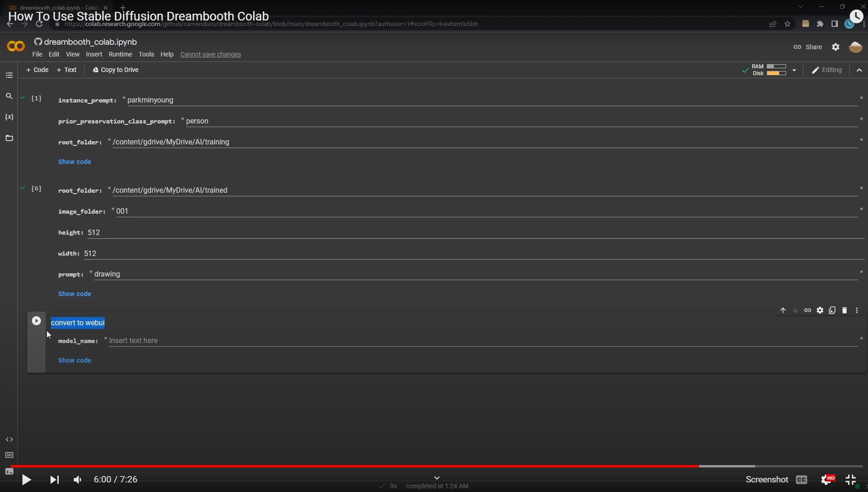The image size is (868, 492).
Task: Run the convert to webui cell
Action: point(36,321)
